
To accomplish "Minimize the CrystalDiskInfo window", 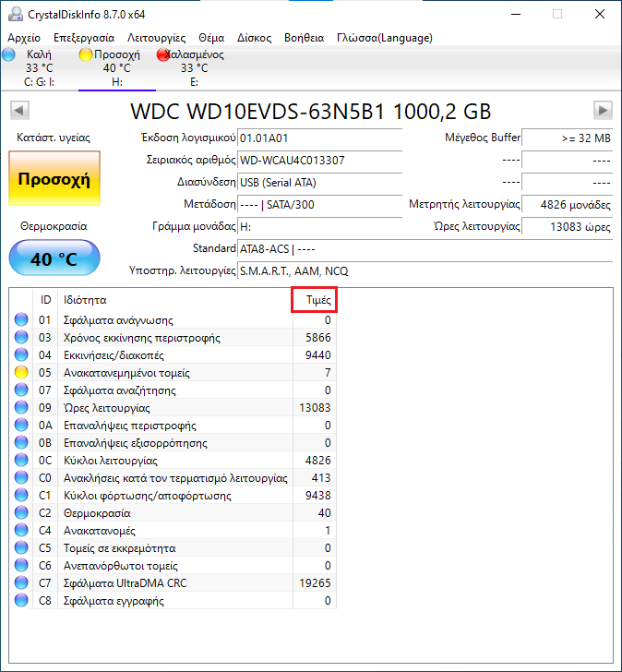I will pyautogui.click(x=516, y=14).
